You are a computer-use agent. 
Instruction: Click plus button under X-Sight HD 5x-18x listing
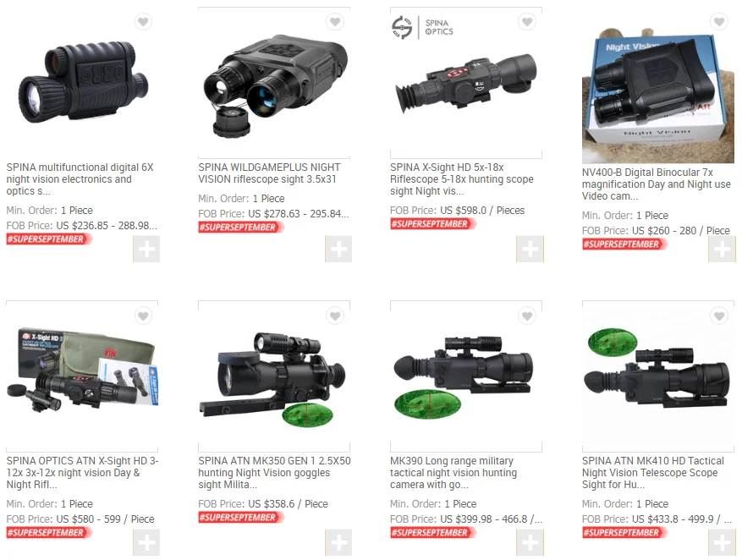click(530, 249)
